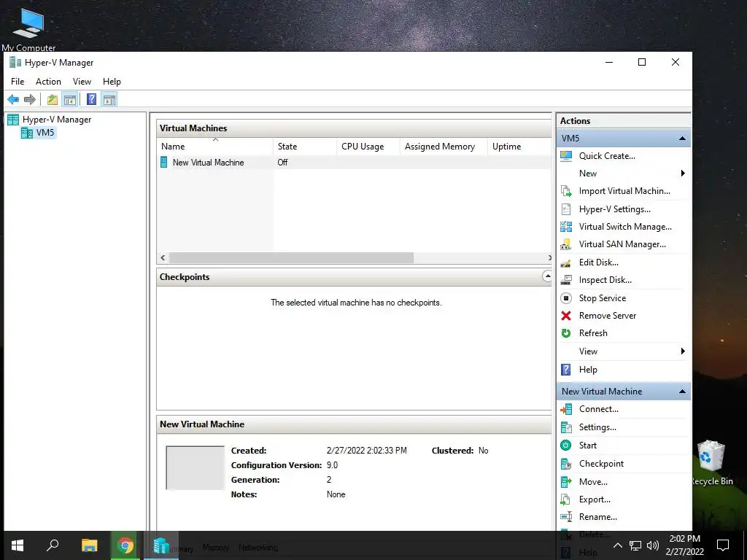
Task: Sort by the CPU Usage column header
Action: tap(368, 147)
